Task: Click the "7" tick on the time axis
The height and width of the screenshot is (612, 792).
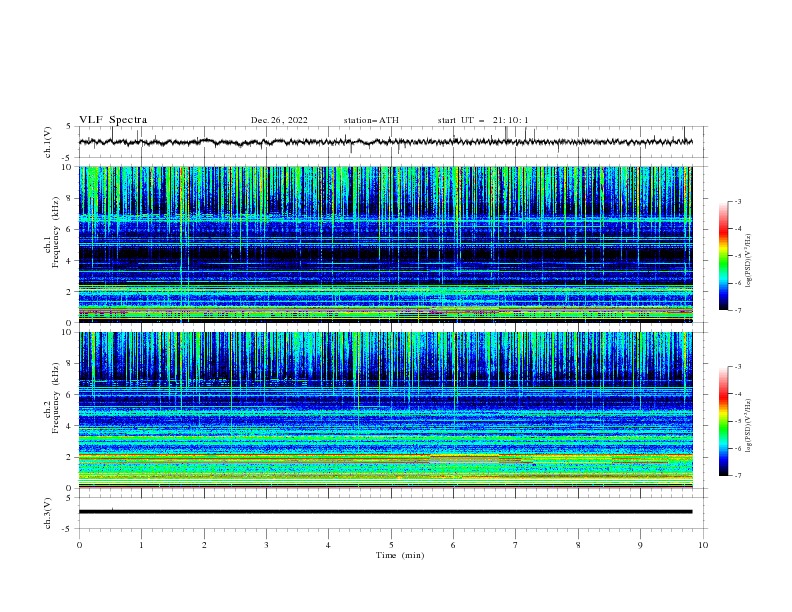Action: [x=516, y=545]
